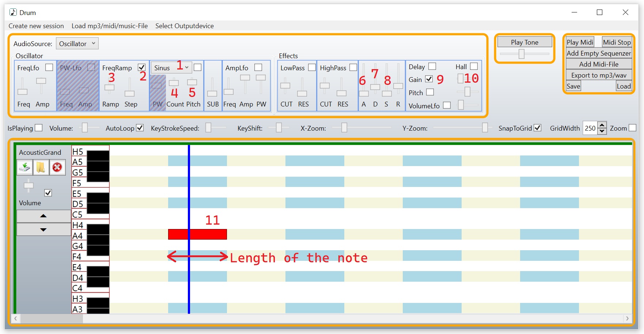Enable the Hall effect checkbox
Screen dimensions: 644x334
474,66
